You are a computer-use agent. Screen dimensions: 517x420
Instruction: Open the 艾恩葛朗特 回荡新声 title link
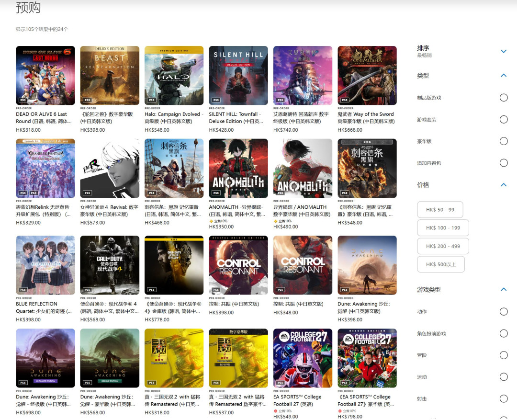point(301,118)
